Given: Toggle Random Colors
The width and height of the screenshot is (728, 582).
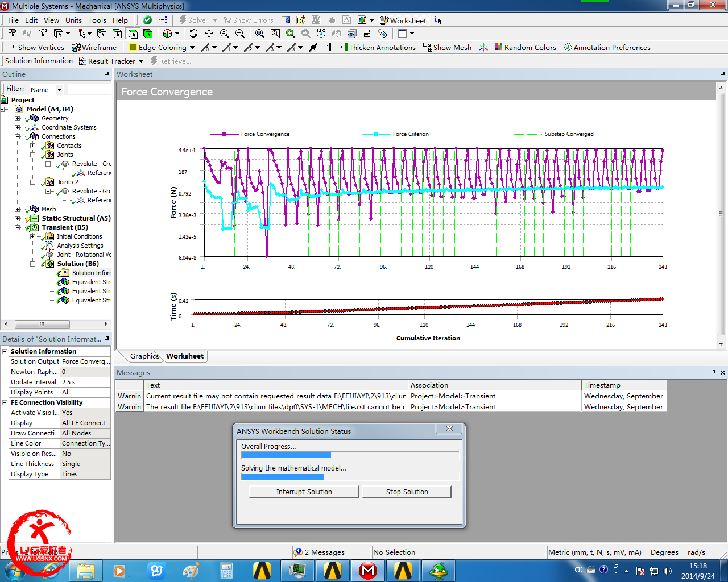Looking at the screenshot, I should [526, 47].
